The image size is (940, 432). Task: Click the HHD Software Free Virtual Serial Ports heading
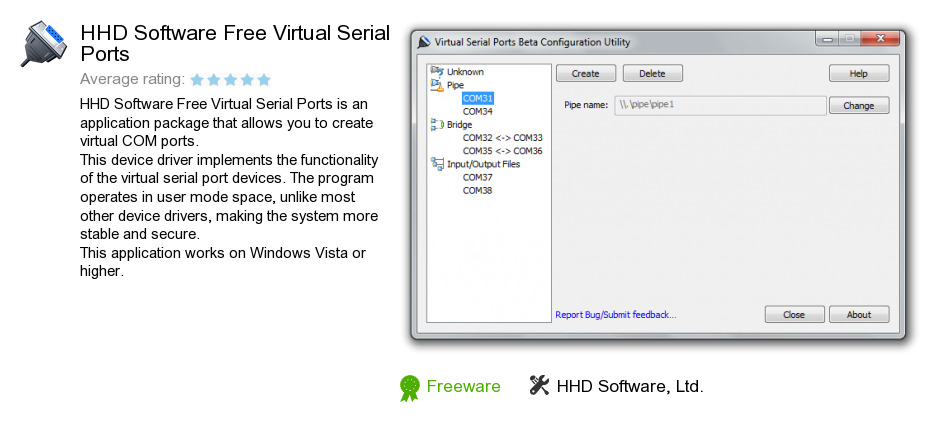(x=235, y=43)
